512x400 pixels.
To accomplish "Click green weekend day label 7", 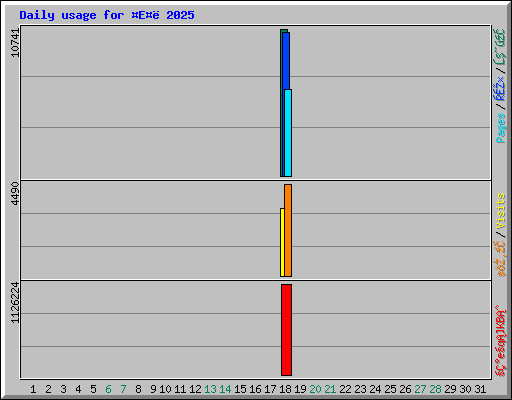I will [123, 389].
